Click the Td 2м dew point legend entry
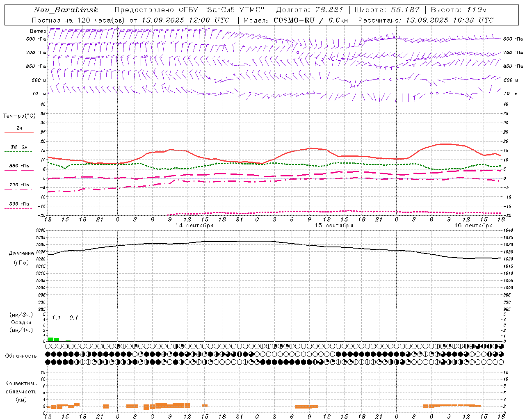525x420 pixels. point(19,147)
